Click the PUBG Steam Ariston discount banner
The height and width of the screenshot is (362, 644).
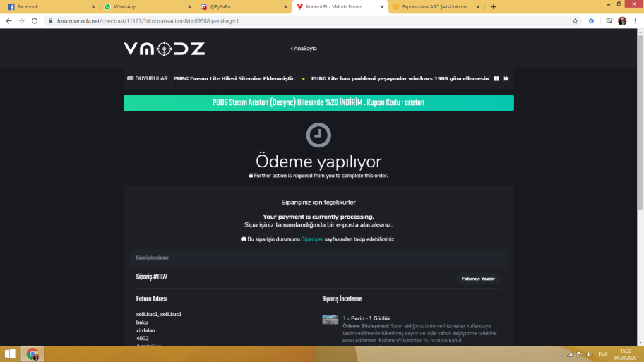click(x=318, y=102)
